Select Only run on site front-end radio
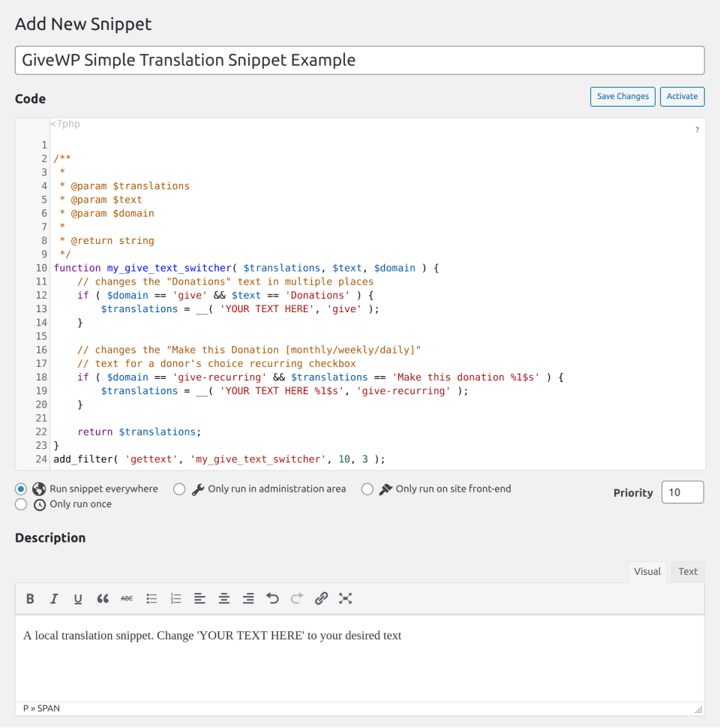 367,489
